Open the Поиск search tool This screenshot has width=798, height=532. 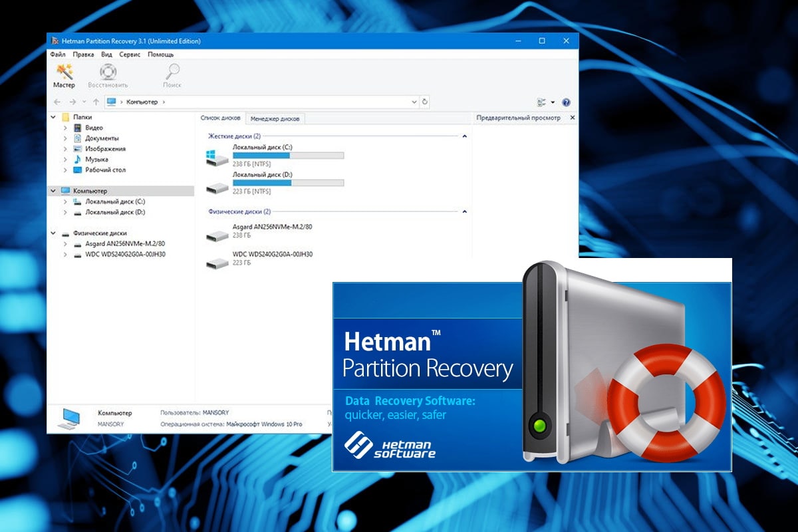tap(172, 76)
